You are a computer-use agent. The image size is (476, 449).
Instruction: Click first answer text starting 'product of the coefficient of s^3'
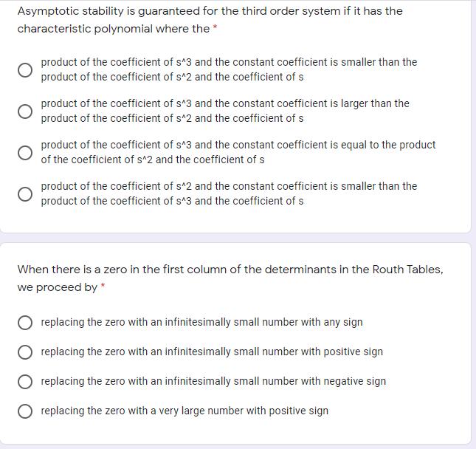(228, 69)
